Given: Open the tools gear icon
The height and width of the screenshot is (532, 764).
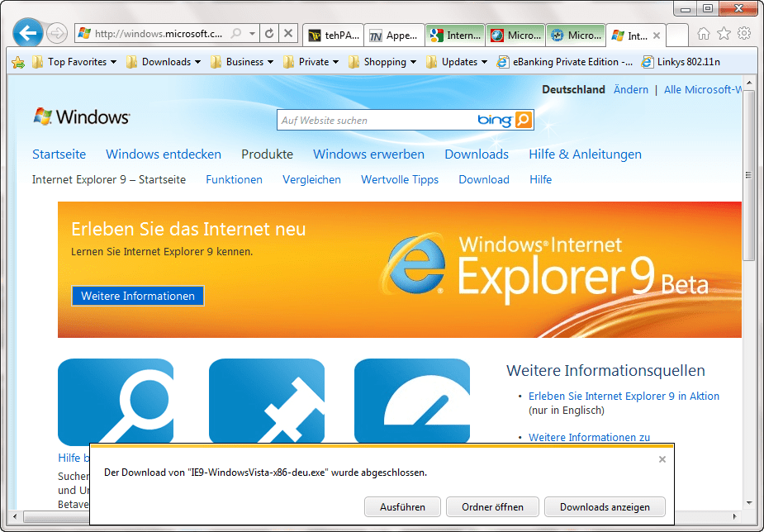Looking at the screenshot, I should pos(744,34).
